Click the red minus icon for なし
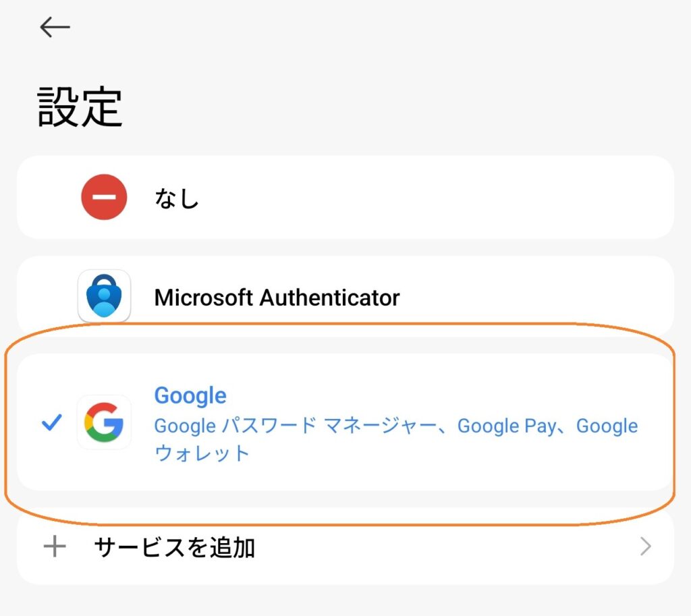 coord(104,197)
